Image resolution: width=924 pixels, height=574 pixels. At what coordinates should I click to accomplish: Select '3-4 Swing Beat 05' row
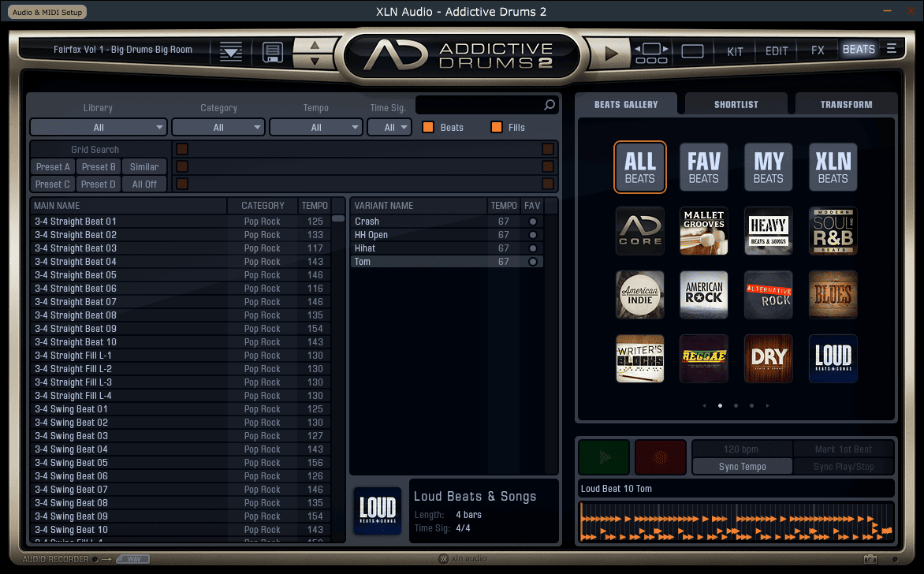point(180,463)
